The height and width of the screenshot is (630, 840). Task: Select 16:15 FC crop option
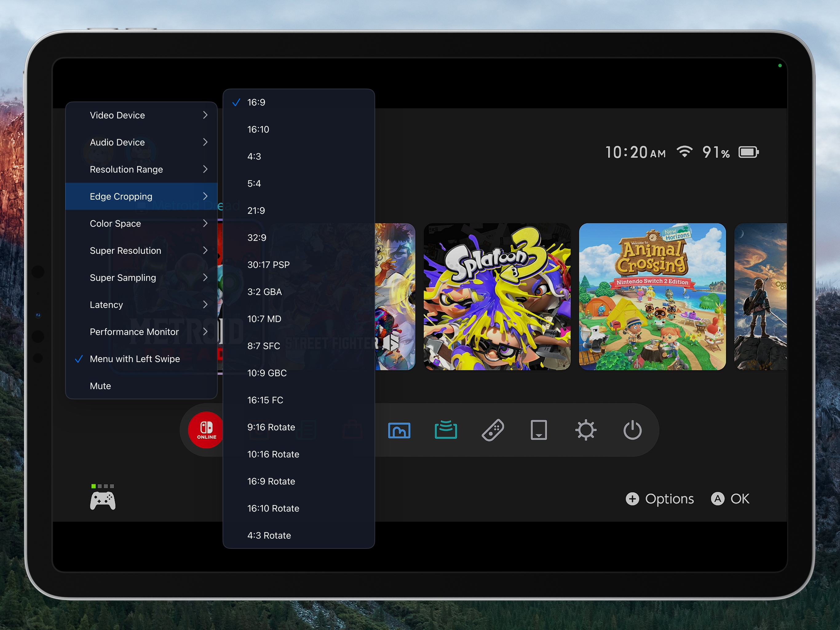click(x=299, y=400)
